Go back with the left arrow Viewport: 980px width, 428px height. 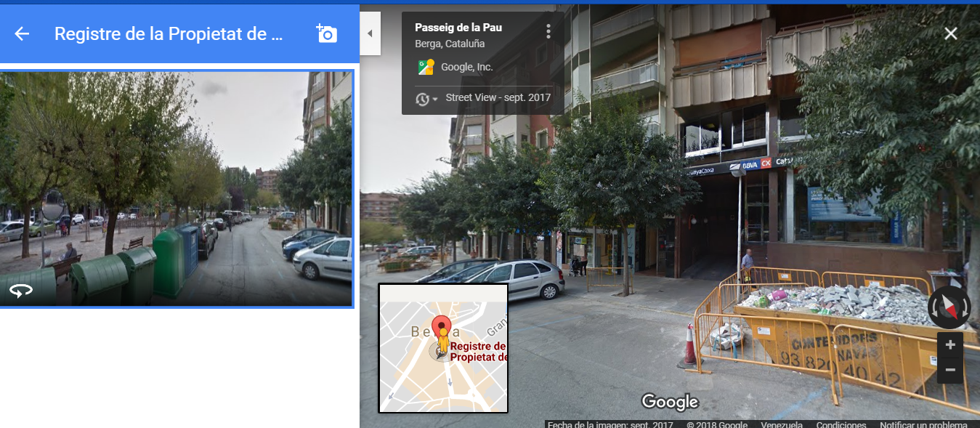pos(22,33)
